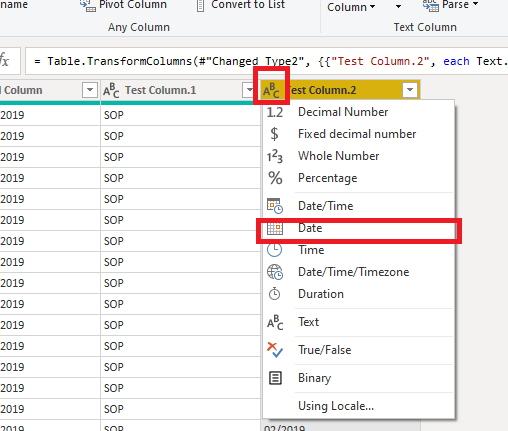The image size is (508, 431).
Task: Click the calendar Date icon
Action: (275, 228)
